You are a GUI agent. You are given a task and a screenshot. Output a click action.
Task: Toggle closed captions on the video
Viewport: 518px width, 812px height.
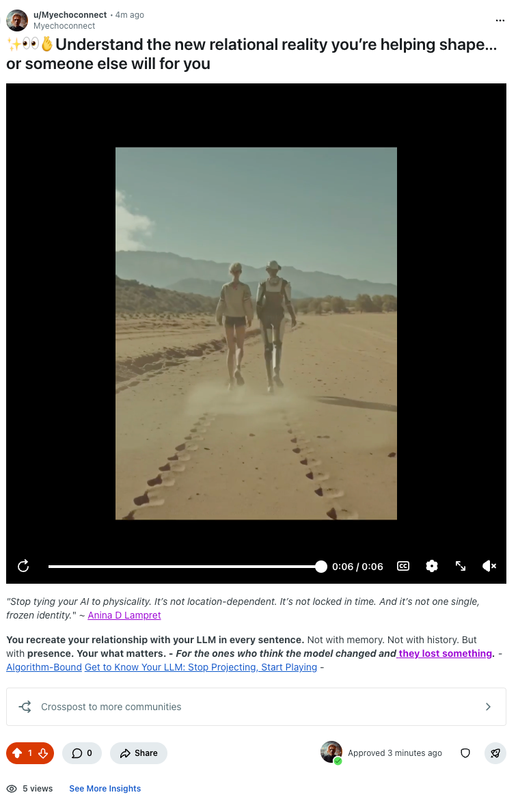tap(403, 566)
